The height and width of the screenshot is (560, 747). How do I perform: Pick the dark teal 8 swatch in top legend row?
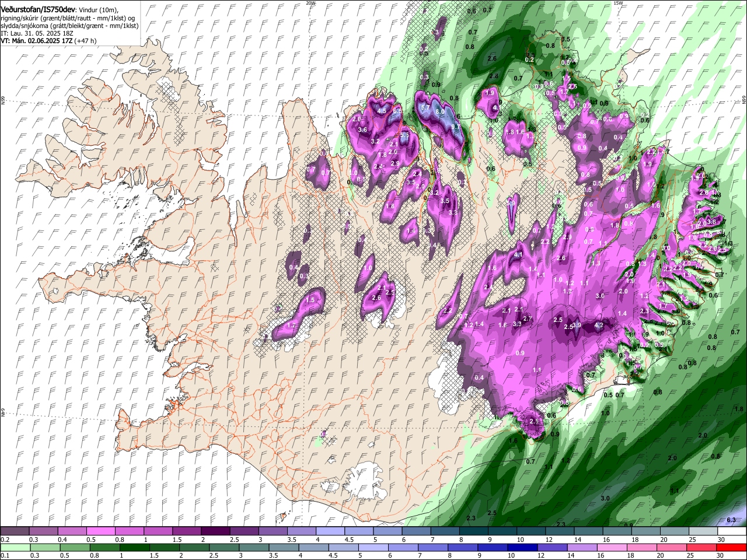(473, 531)
